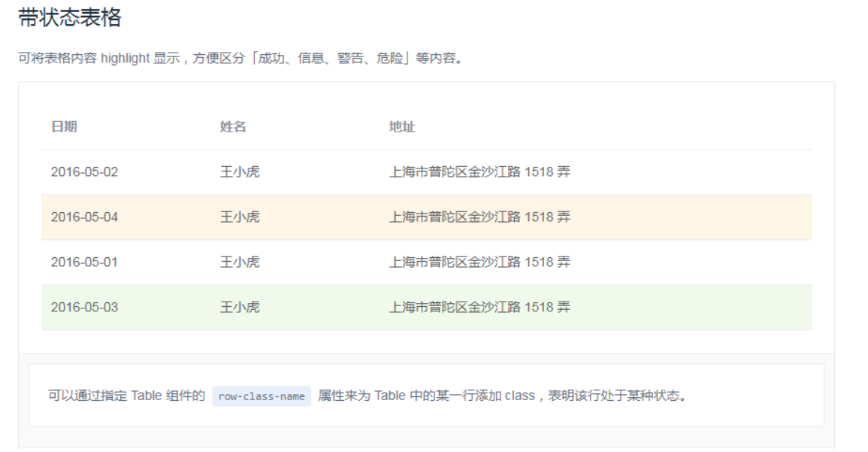This screenshot has width=868, height=452.
Task: Click 王小虎 in the 2016-05-03 row
Action: pyautogui.click(x=240, y=308)
